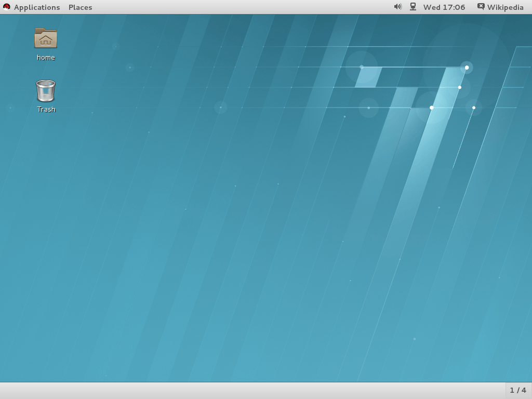Open the wired network status icon
532x399 pixels.
point(413,7)
